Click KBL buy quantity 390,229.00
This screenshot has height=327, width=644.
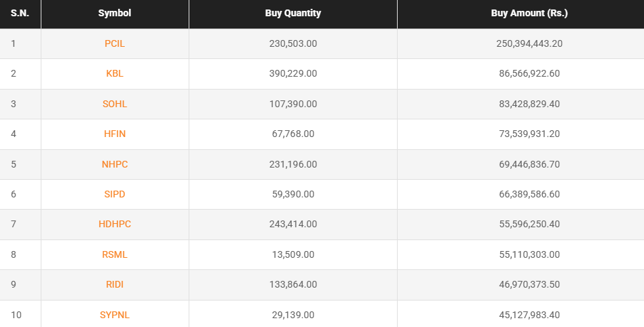pyautogui.click(x=293, y=74)
